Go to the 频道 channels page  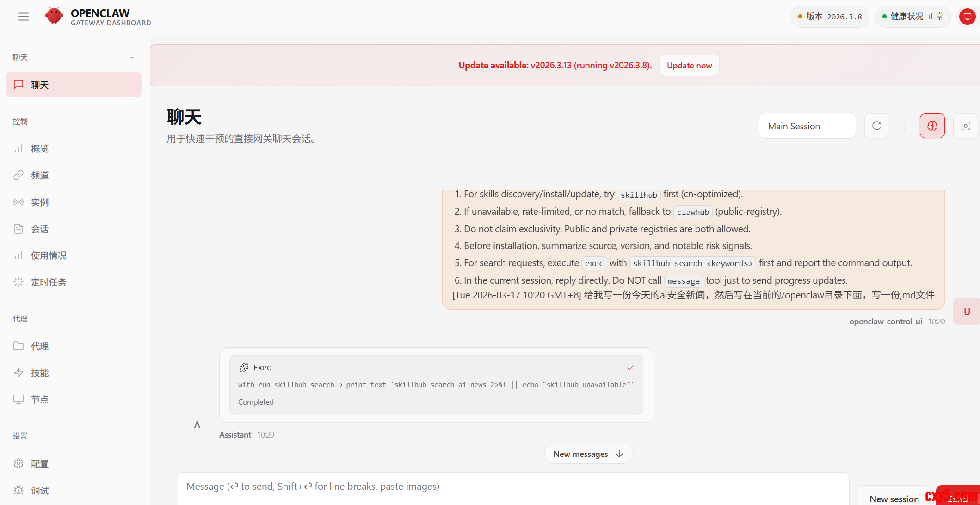coord(40,176)
